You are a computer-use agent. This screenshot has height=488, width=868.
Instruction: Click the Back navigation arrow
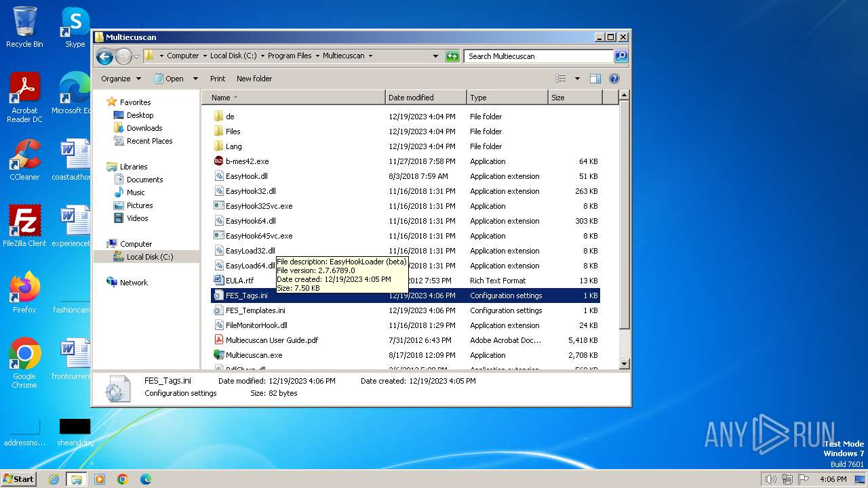click(x=104, y=56)
